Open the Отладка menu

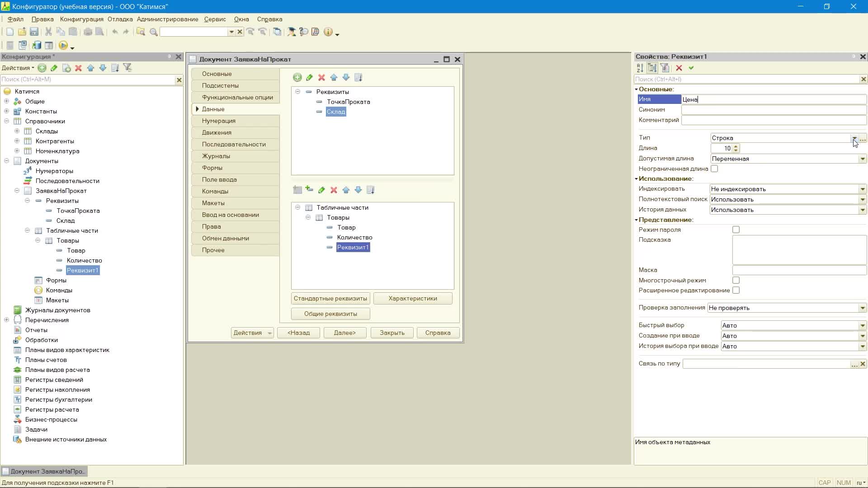(x=120, y=19)
